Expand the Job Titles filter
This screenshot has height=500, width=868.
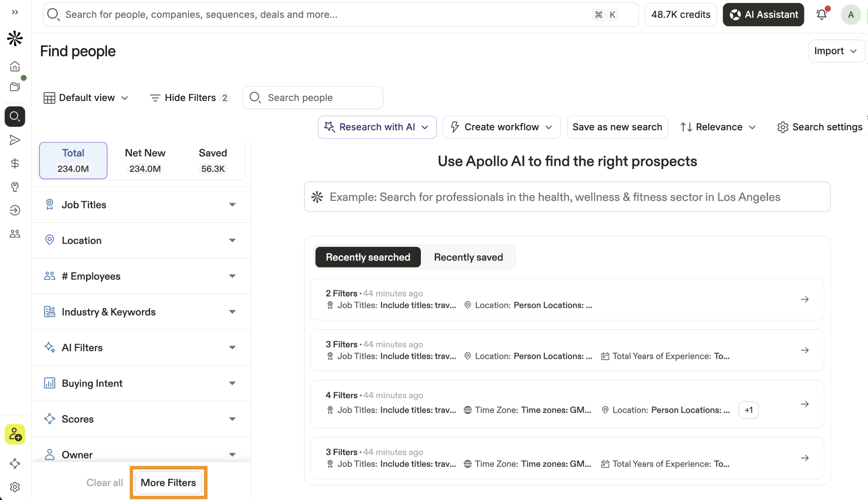[x=141, y=205]
